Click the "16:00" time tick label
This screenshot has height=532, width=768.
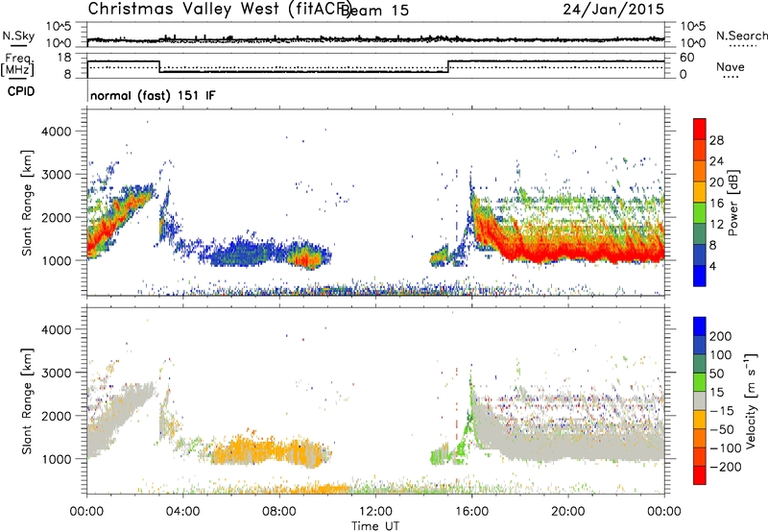pyautogui.click(x=471, y=512)
